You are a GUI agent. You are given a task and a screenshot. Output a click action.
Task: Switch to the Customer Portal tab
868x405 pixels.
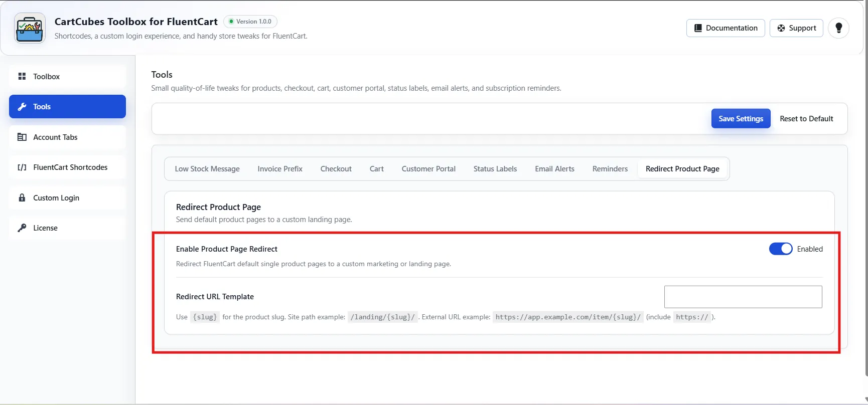[x=428, y=169]
